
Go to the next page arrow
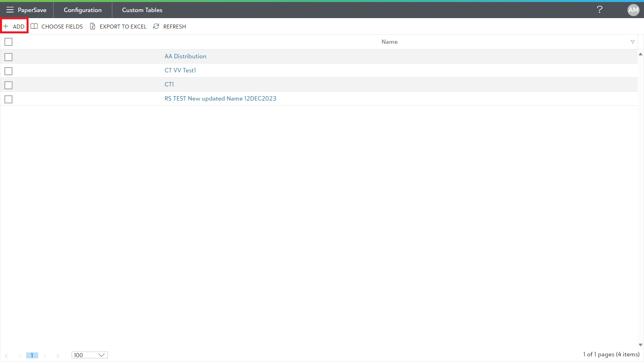[x=45, y=356]
